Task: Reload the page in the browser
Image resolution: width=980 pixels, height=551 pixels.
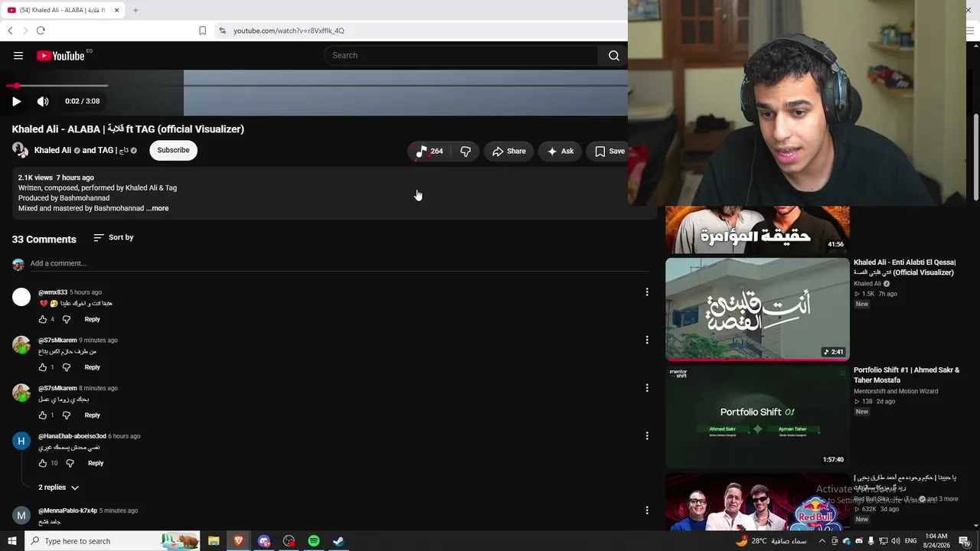Action: 41,31
